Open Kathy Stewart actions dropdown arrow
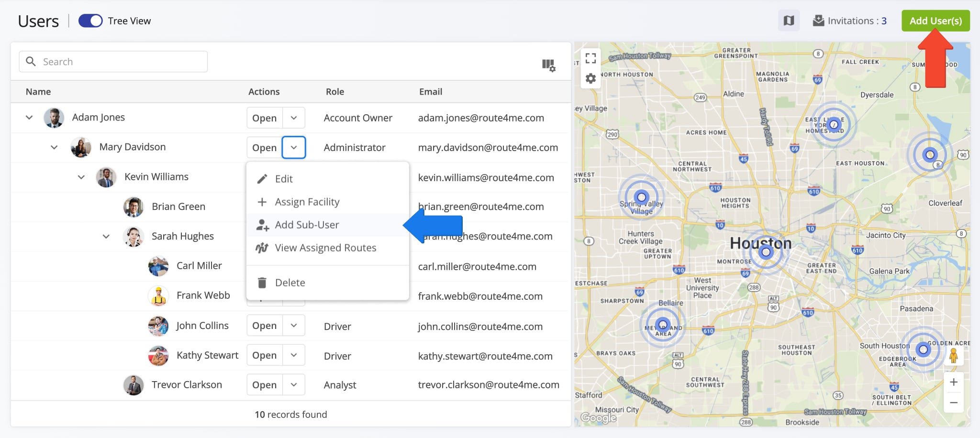Viewport: 980px width, 438px height. (294, 355)
